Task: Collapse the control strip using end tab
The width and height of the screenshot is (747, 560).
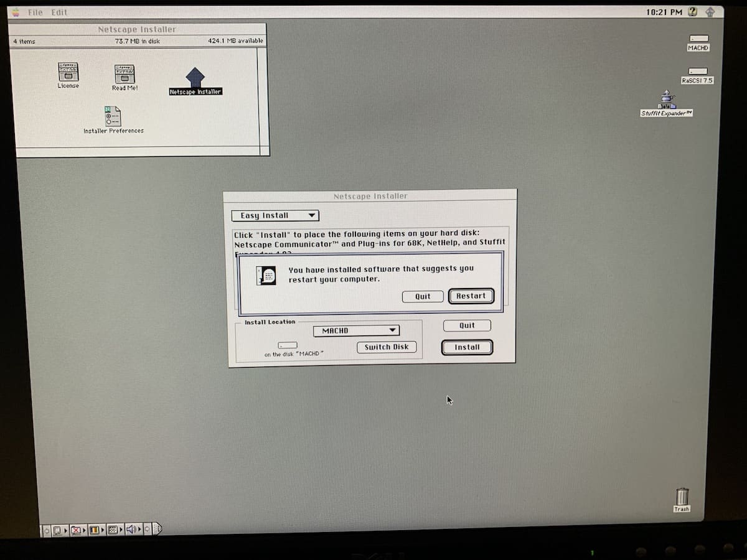Action: pos(157,530)
